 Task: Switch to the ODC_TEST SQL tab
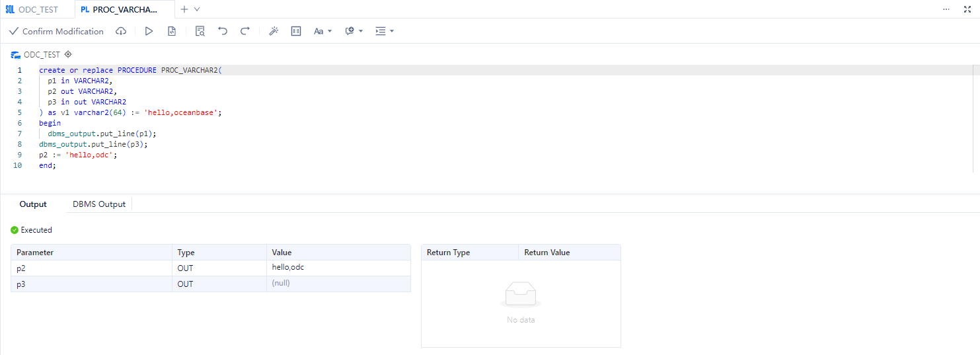click(x=32, y=9)
